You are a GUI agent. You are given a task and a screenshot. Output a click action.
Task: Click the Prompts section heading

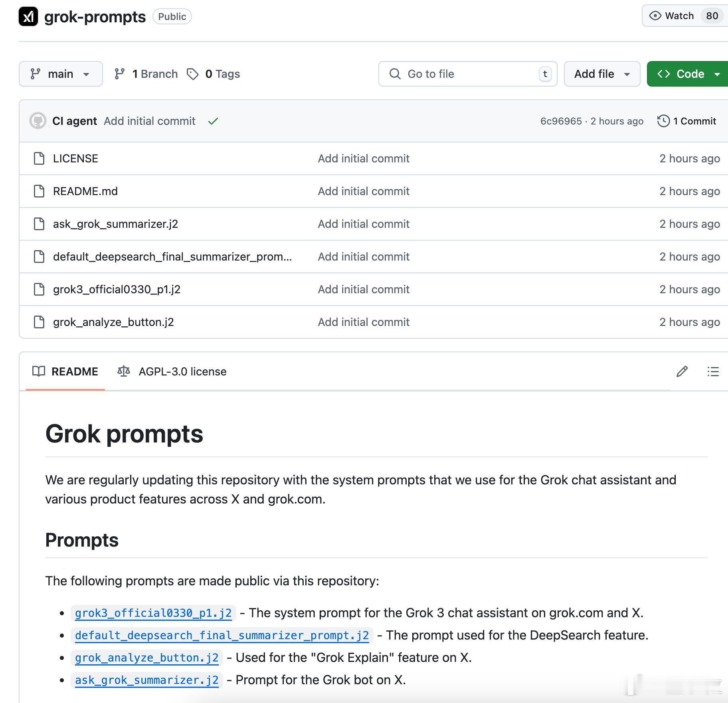tap(82, 540)
